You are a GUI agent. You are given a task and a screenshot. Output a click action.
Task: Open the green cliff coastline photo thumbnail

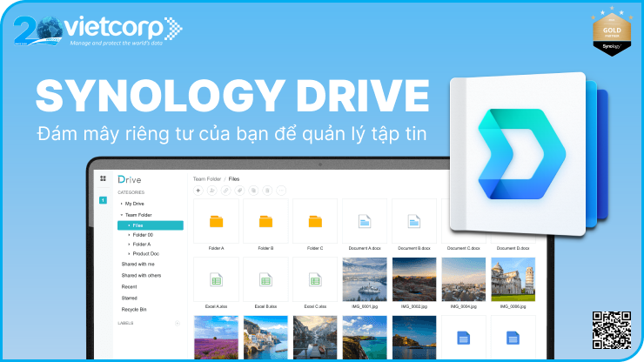click(365, 338)
